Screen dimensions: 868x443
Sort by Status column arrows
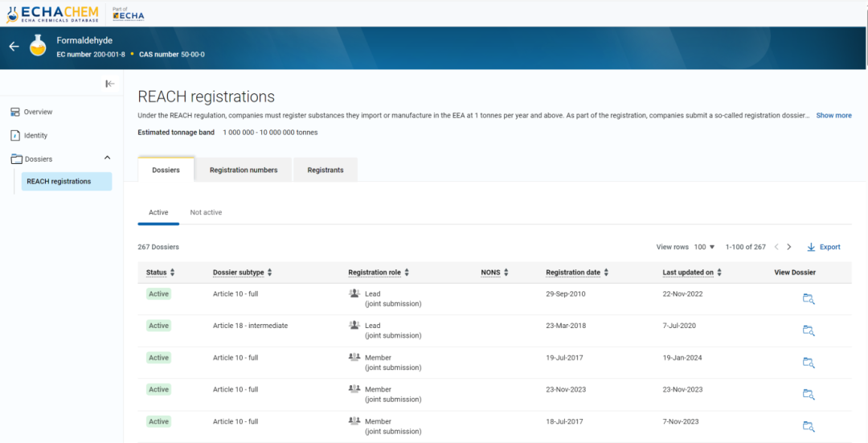pyautogui.click(x=172, y=273)
